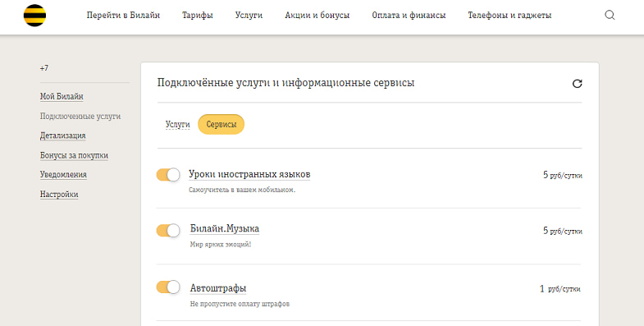Click heading Подключённые услуги и информационные сервисы
644x326 pixels.
(x=285, y=83)
